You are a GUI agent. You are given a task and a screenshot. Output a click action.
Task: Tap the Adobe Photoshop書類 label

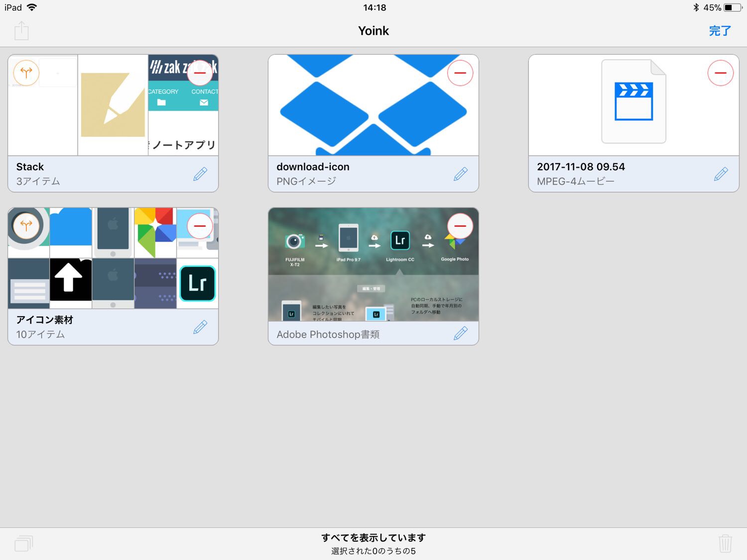pos(328,335)
